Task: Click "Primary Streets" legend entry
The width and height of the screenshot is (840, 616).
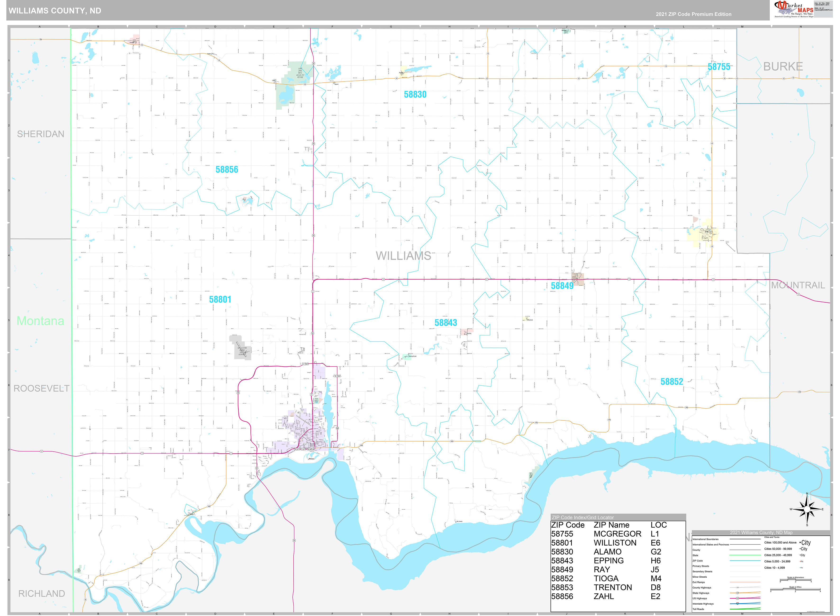Action: (x=701, y=566)
